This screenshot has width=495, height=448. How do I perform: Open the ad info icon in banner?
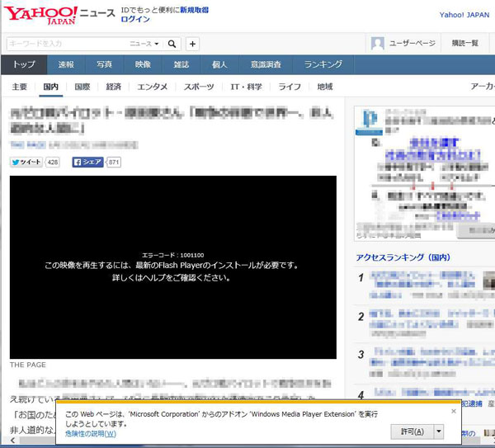369,118
